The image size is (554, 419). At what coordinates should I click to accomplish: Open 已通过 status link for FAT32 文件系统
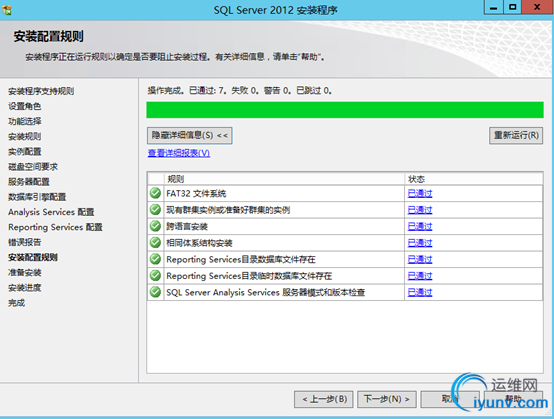click(x=420, y=193)
